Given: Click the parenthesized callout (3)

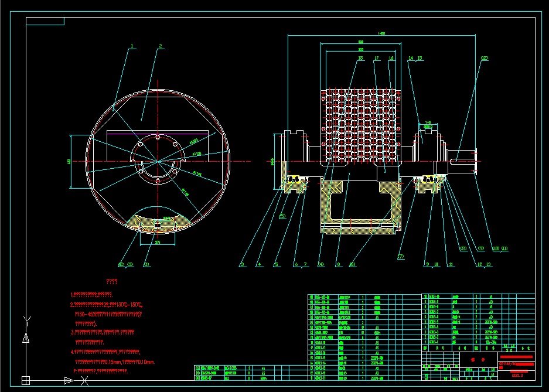Looking at the screenshot, I should pyautogui.click(x=130, y=265).
